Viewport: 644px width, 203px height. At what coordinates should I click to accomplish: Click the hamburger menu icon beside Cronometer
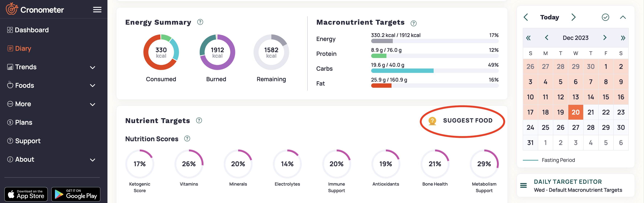point(97,10)
